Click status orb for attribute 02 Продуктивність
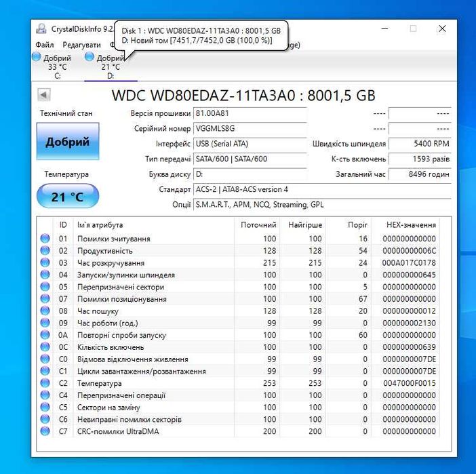The image size is (476, 474). point(45,250)
